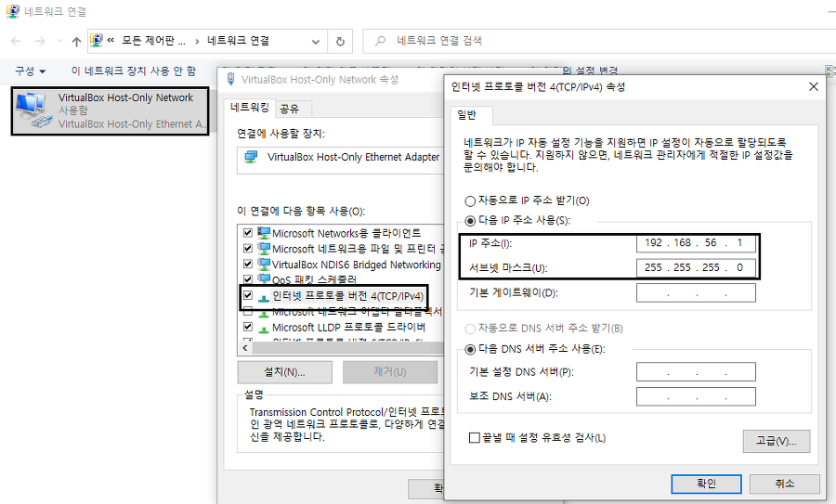Click the 고급(V)... button
This screenshot has width=836, height=504.
777,441
